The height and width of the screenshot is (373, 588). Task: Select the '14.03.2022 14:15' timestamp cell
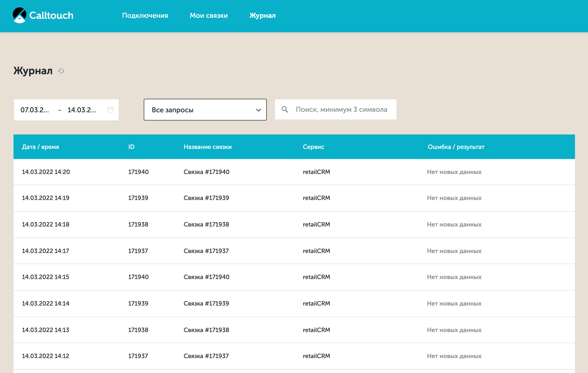click(46, 277)
